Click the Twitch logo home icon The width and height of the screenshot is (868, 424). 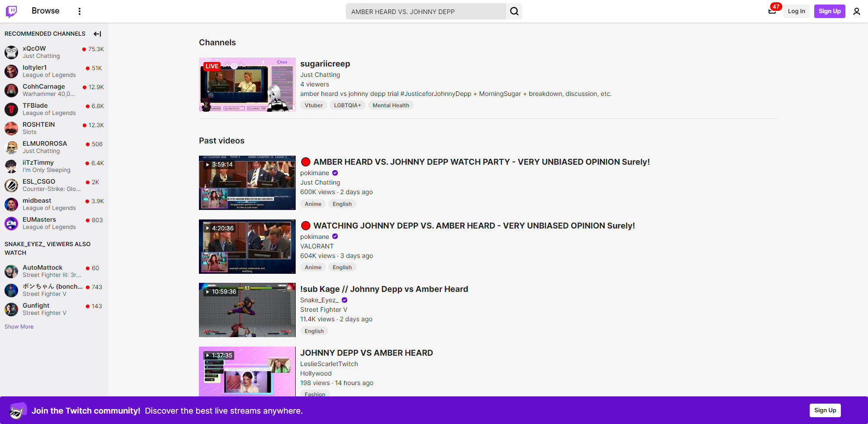tap(11, 11)
